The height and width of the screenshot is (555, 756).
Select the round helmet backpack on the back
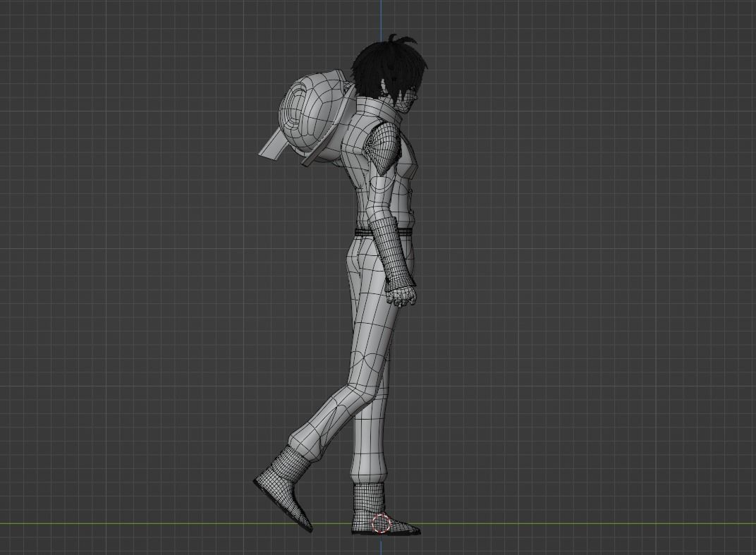313,116
